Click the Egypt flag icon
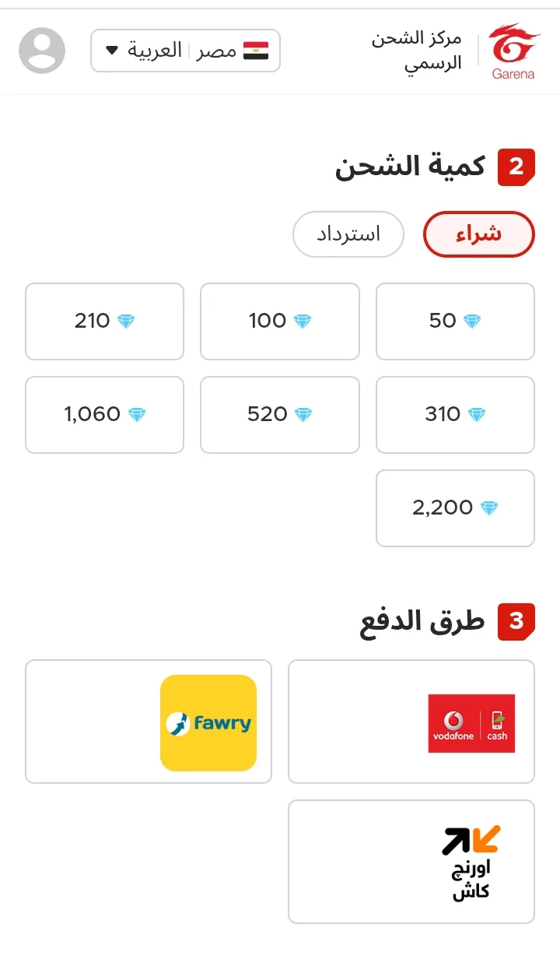The height and width of the screenshot is (966, 560). pos(256,51)
